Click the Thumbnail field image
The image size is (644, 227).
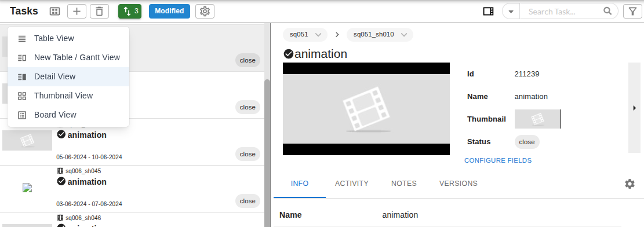(537, 119)
